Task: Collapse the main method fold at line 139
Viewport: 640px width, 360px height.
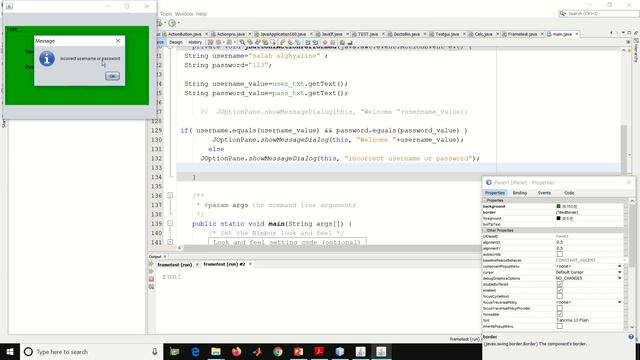Action: [x=170, y=224]
